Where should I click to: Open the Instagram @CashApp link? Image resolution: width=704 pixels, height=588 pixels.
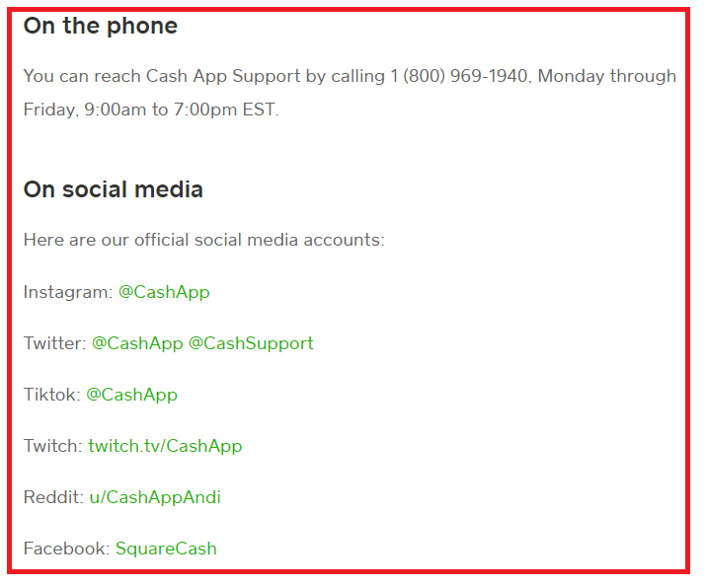point(164,292)
